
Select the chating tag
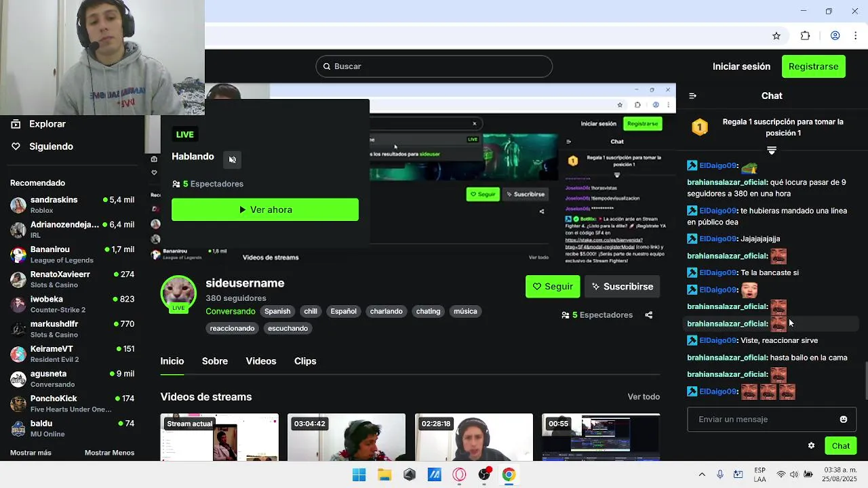click(428, 311)
